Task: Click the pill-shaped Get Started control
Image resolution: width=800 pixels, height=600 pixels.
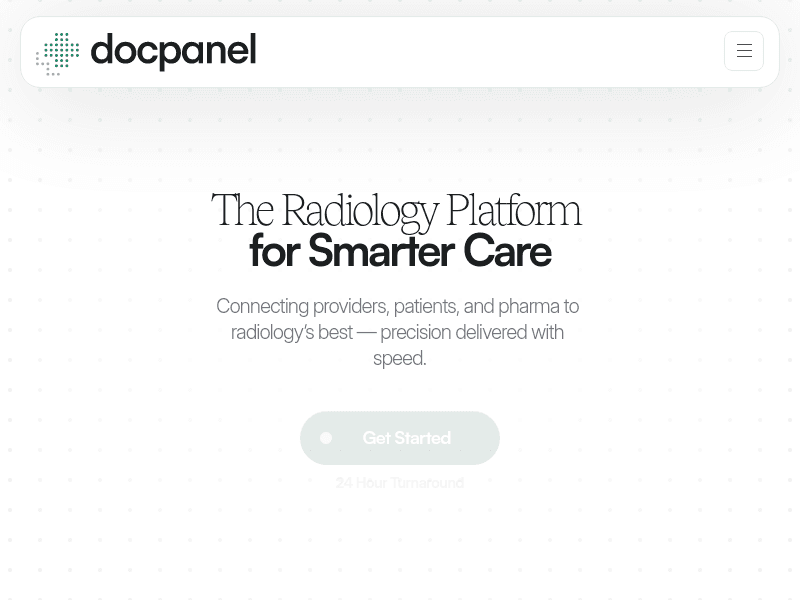Action: pos(400,438)
